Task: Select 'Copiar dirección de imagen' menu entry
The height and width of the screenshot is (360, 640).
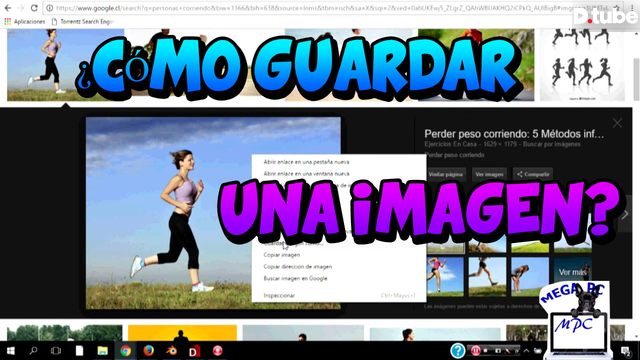Action: (x=298, y=267)
